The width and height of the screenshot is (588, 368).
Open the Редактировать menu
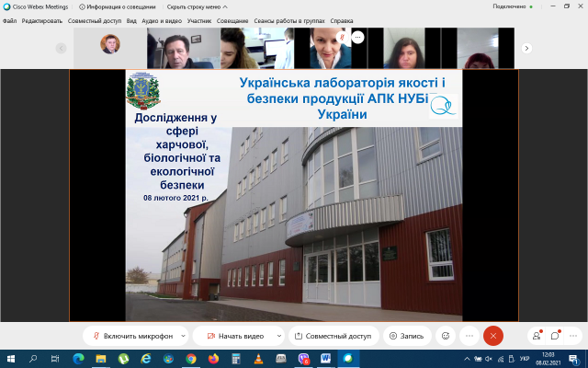[x=42, y=21]
